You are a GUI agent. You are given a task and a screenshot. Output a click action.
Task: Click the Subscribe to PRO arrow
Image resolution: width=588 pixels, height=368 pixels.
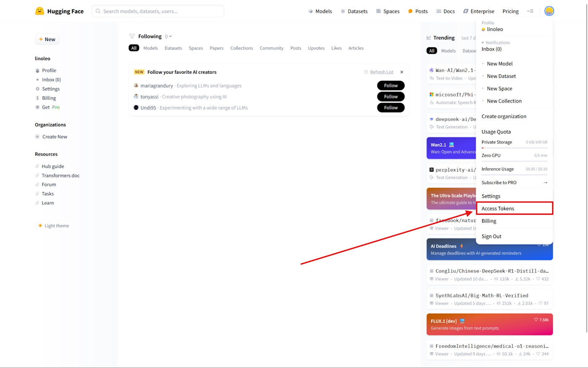click(x=545, y=183)
